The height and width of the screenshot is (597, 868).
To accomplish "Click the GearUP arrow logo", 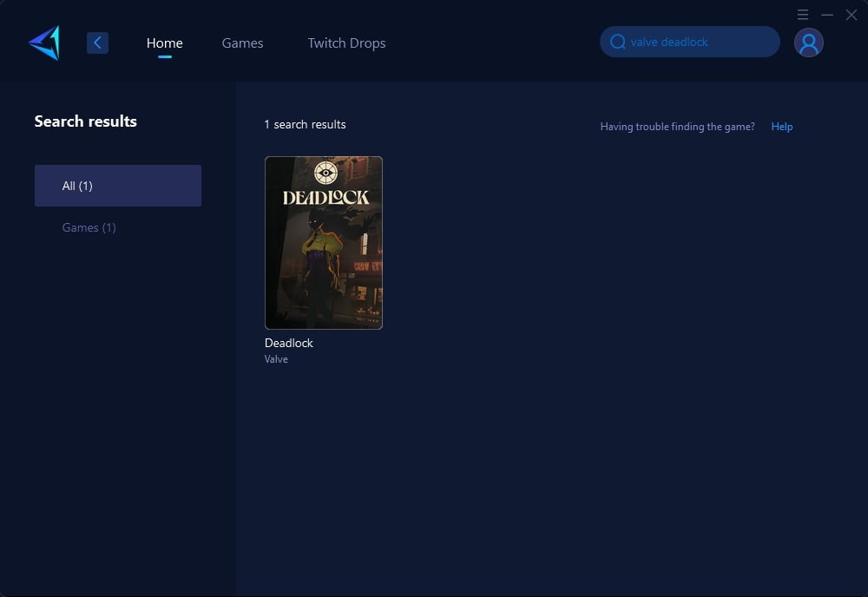I will pos(44,43).
